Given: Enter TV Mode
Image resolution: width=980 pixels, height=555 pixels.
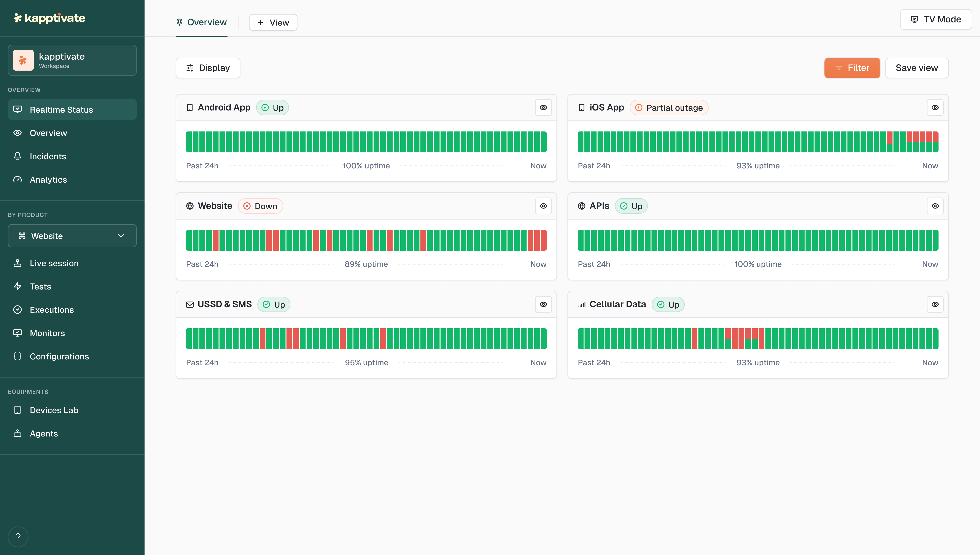Looking at the screenshot, I should point(936,19).
